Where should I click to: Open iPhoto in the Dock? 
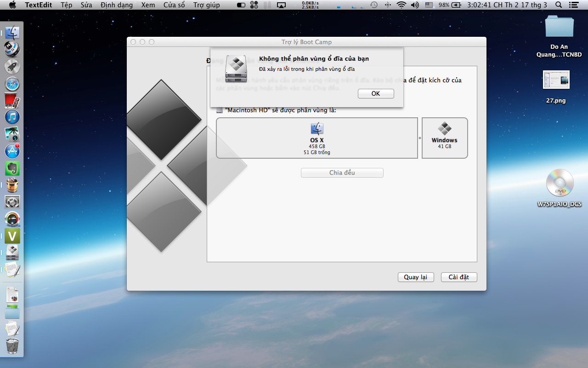[12, 134]
